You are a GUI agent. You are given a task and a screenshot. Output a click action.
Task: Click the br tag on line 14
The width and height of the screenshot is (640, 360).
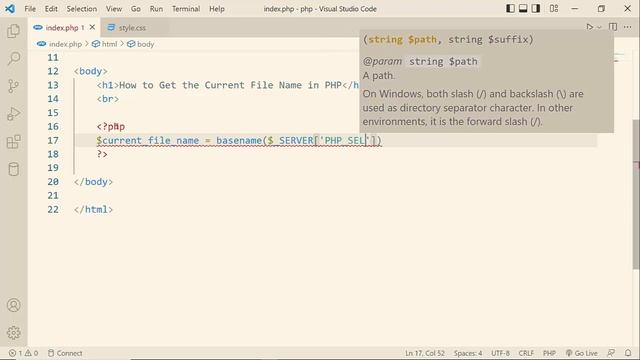(x=108, y=99)
